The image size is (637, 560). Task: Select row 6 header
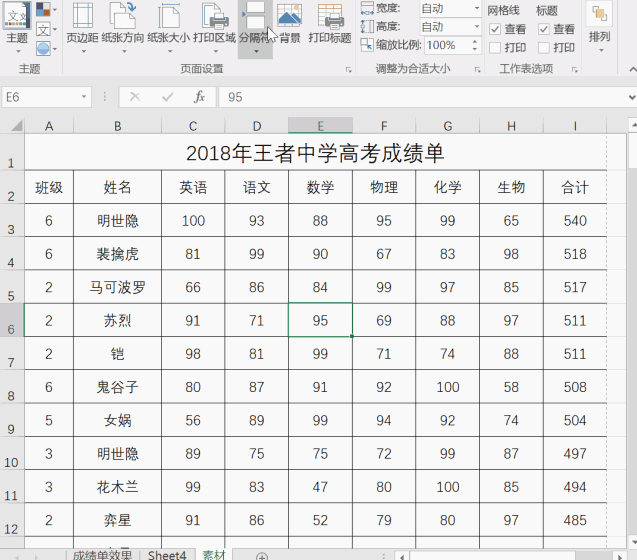pyautogui.click(x=11, y=320)
